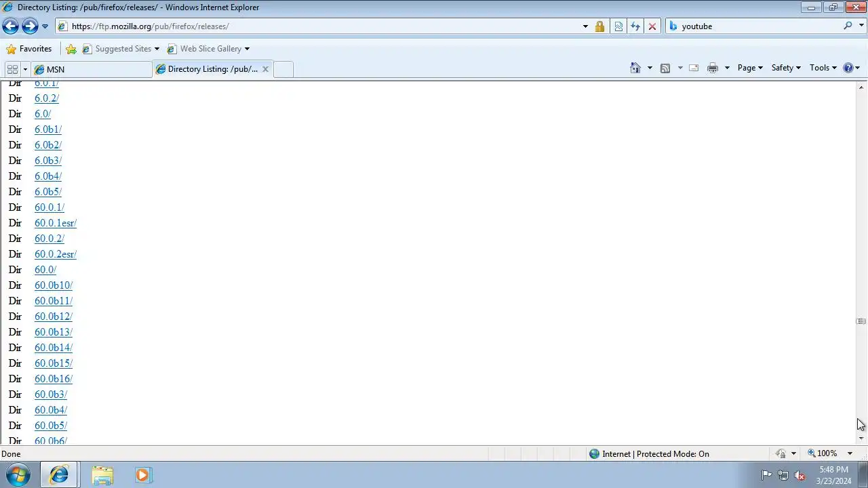
Task: Open the 60.0b3/ directory link
Action: click(51, 394)
